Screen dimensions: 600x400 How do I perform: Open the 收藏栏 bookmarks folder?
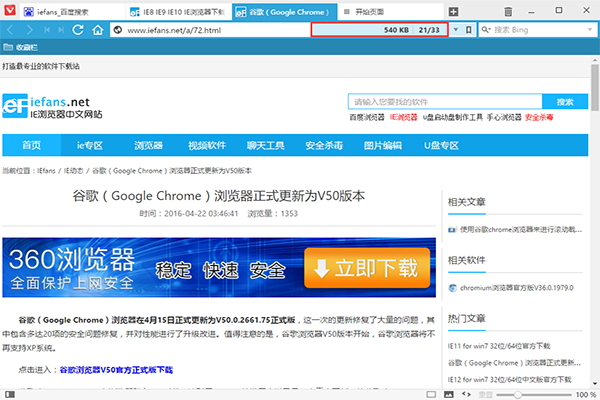(x=20, y=47)
